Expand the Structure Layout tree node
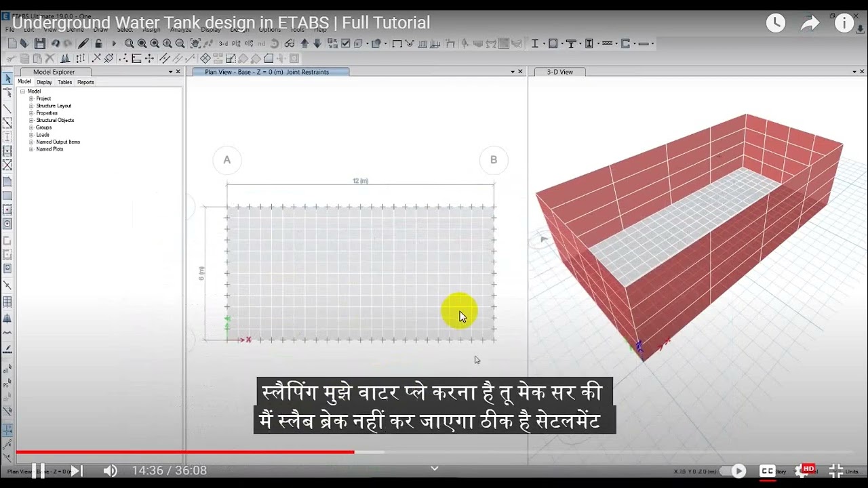The image size is (868, 488). (31, 106)
